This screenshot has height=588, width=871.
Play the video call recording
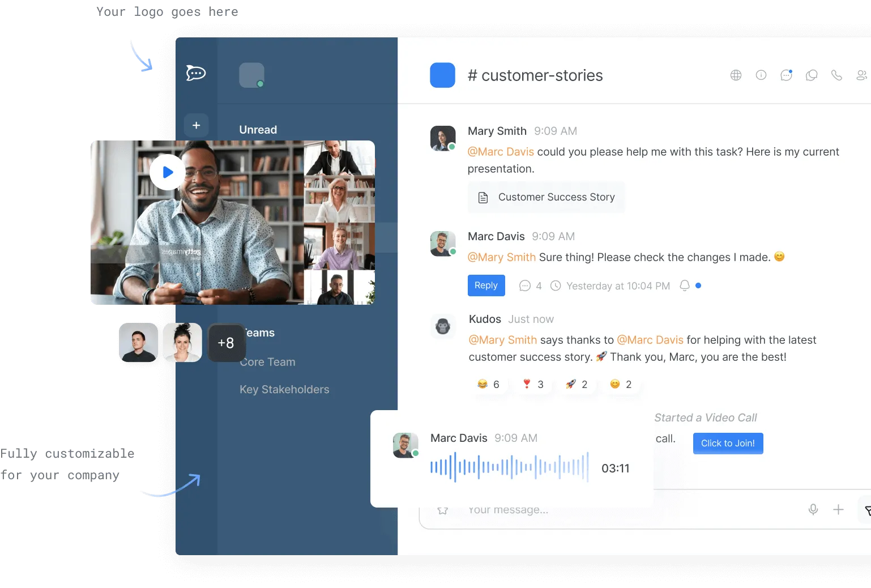[167, 172]
